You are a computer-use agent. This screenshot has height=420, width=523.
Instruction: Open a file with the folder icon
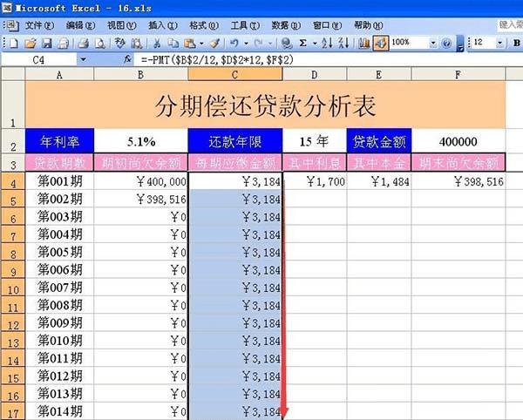click(x=30, y=43)
